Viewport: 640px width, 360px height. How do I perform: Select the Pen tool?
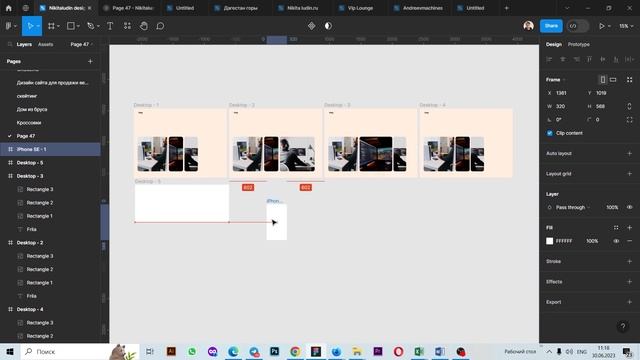pos(91,26)
